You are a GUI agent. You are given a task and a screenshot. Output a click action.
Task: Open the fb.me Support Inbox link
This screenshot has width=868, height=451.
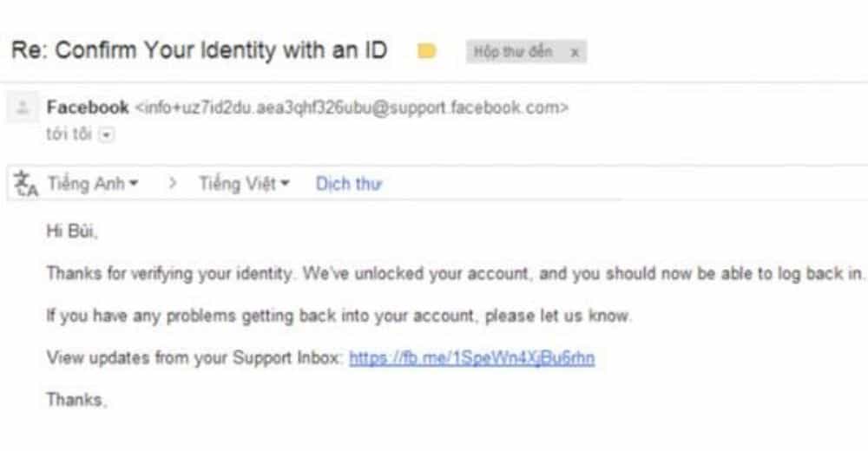pos(471,357)
